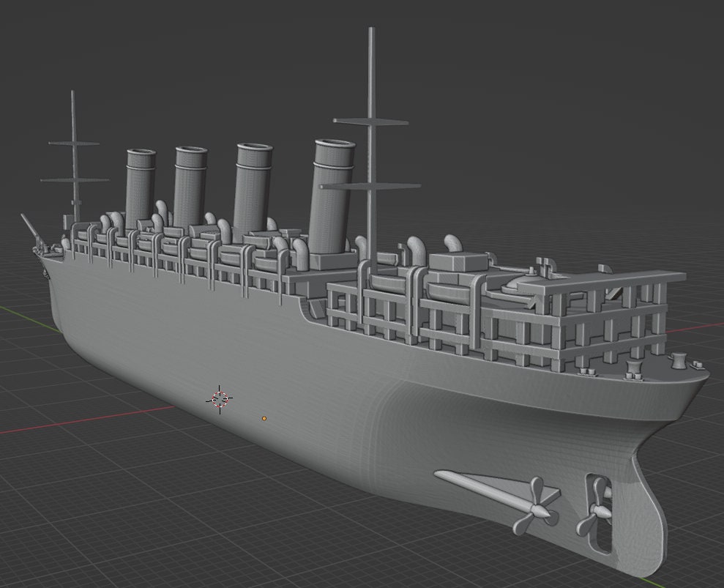Image resolution: width=724 pixels, height=588 pixels.
Task: Select the orange origin point dot
Action: coord(264,417)
